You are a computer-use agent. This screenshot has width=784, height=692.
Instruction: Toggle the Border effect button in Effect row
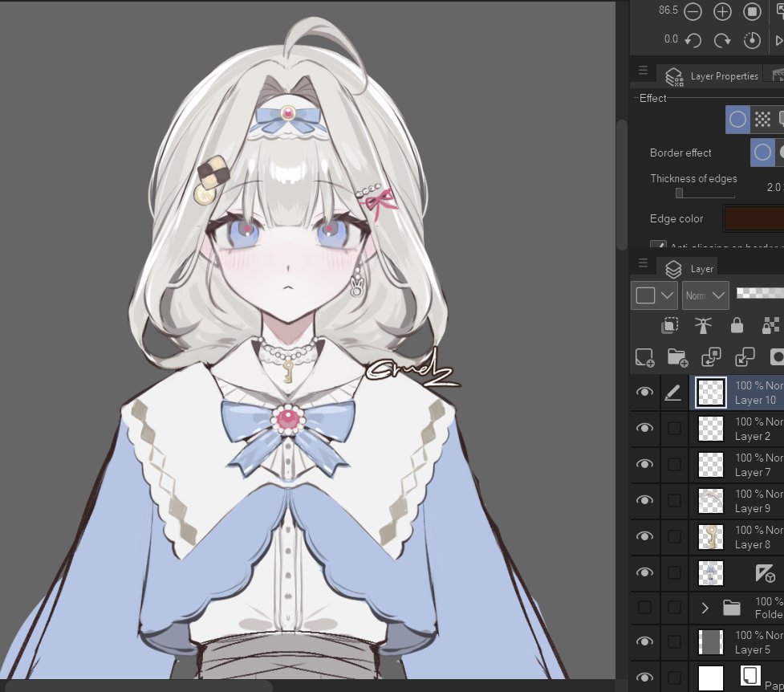pos(737,120)
